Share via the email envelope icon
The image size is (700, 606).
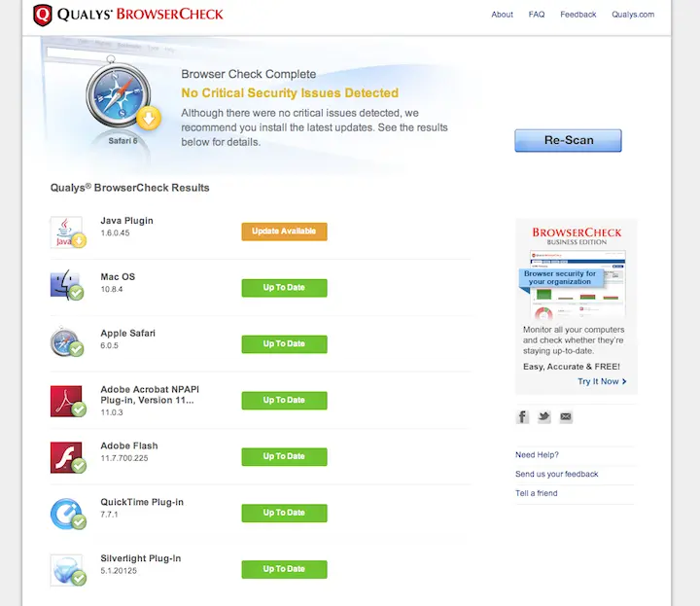[x=566, y=416]
